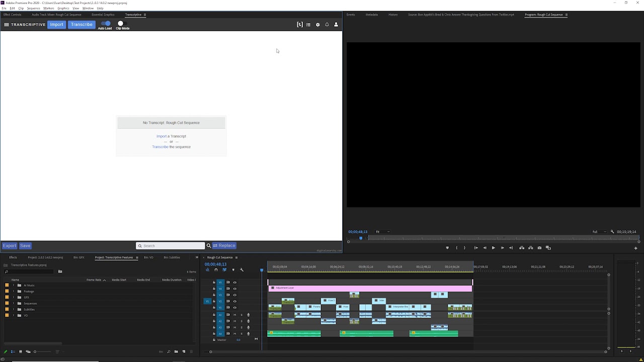Play the Program monitor sequence
Viewport: 644px width, 362px height.
pos(493,248)
